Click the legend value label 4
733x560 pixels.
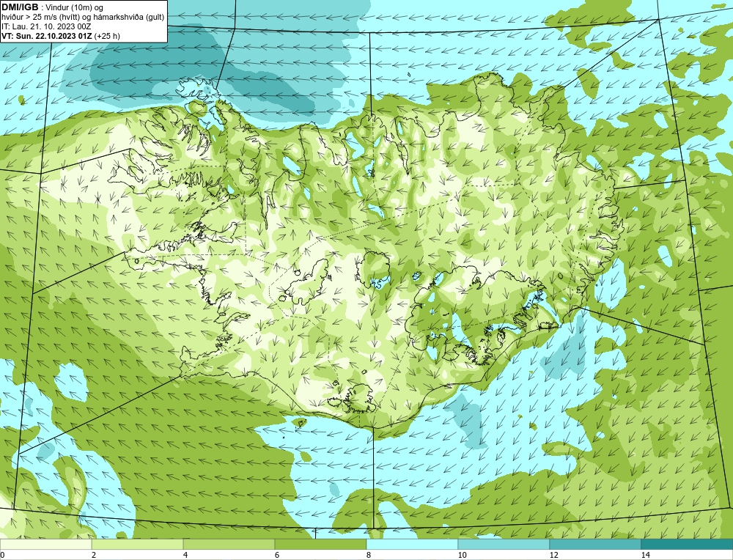185,555
